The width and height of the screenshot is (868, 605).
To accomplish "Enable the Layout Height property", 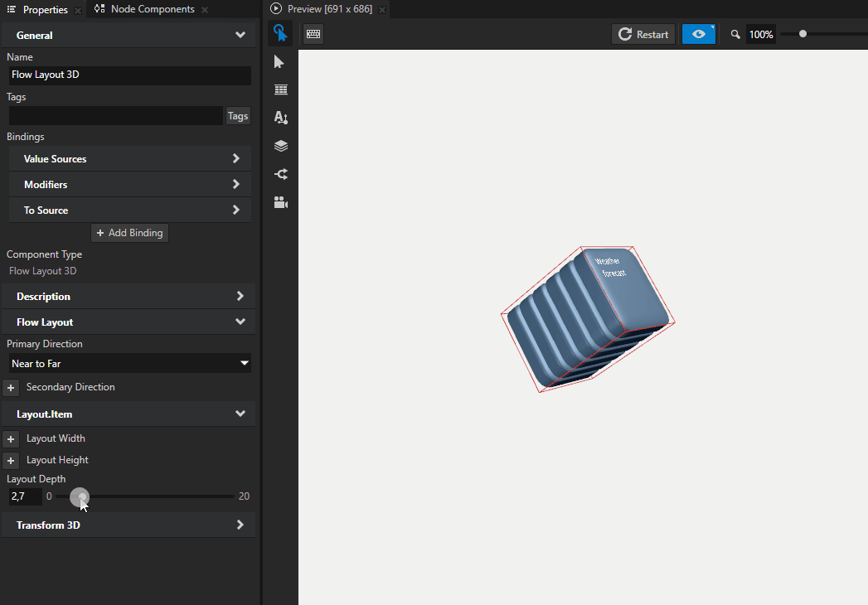I will click(11, 460).
